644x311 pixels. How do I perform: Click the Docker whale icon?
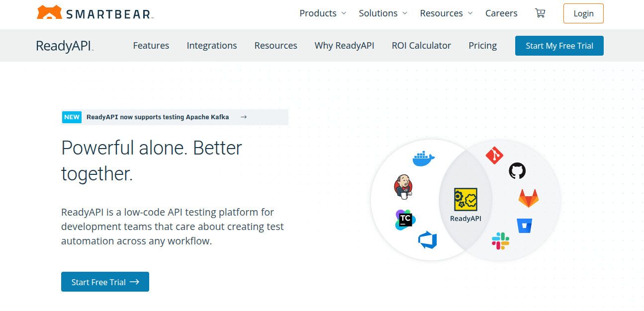pyautogui.click(x=424, y=159)
